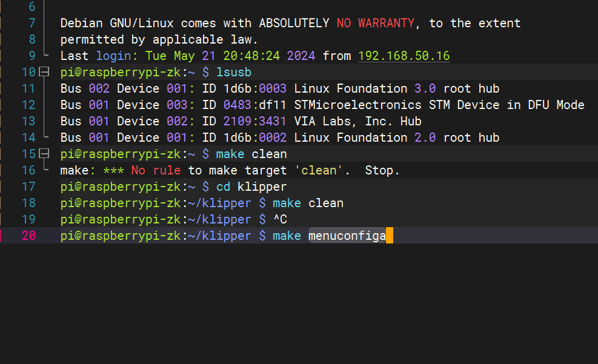This screenshot has width=598, height=364.
Task: Click the 'No rule' error text
Action: pos(156,170)
